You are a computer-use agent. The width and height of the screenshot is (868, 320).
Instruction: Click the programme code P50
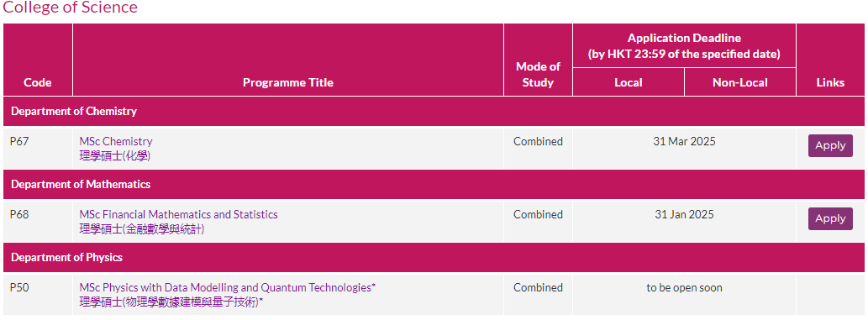click(x=19, y=287)
